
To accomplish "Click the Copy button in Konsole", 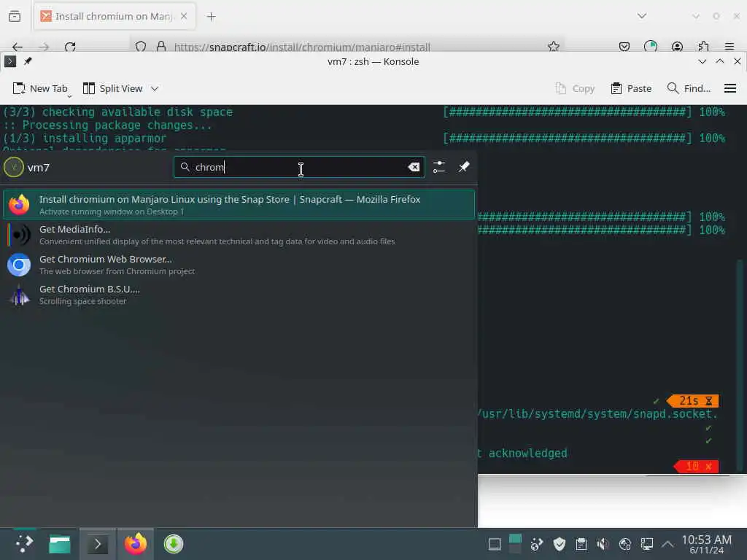I will click(575, 88).
